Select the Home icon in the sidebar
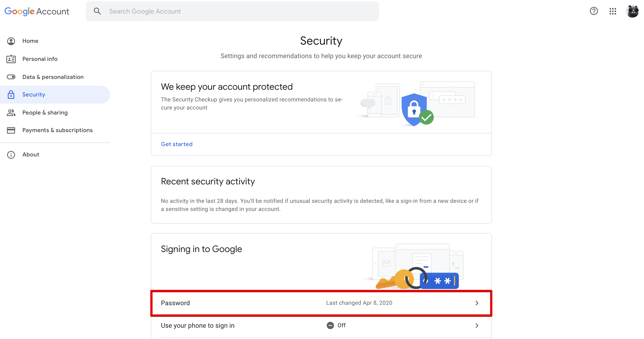Image resolution: width=644 pixels, height=339 pixels. tap(11, 41)
